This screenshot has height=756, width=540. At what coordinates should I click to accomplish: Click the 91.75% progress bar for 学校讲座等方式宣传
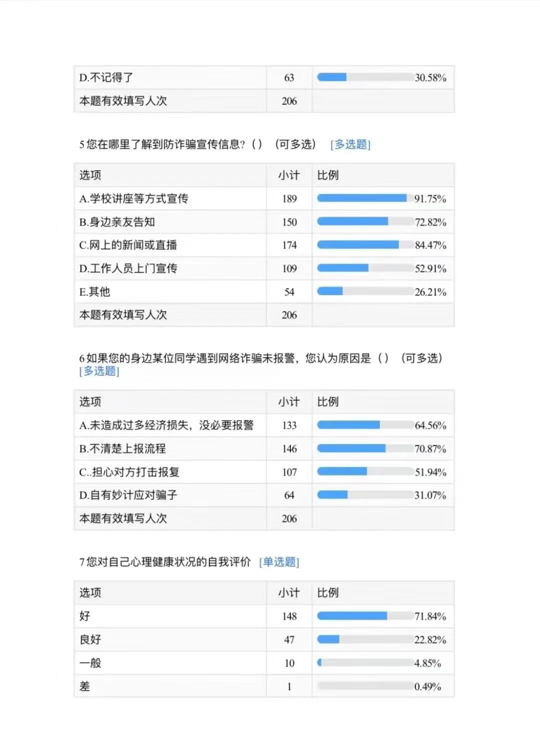pos(365,198)
